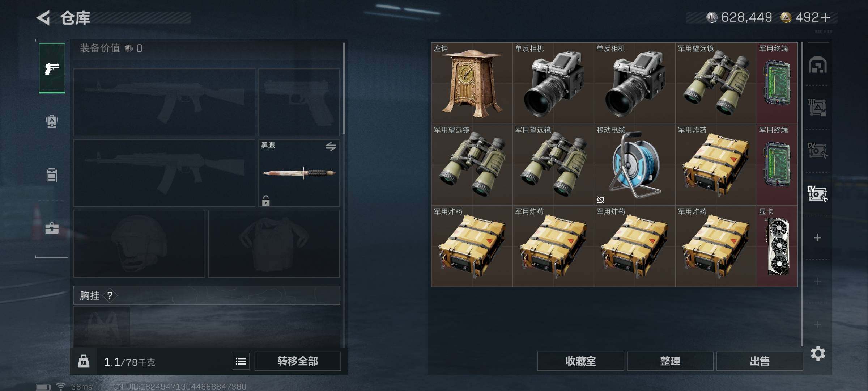The image size is (868, 391).
Task: Open the 收藏室 collection room
Action: [x=580, y=361]
